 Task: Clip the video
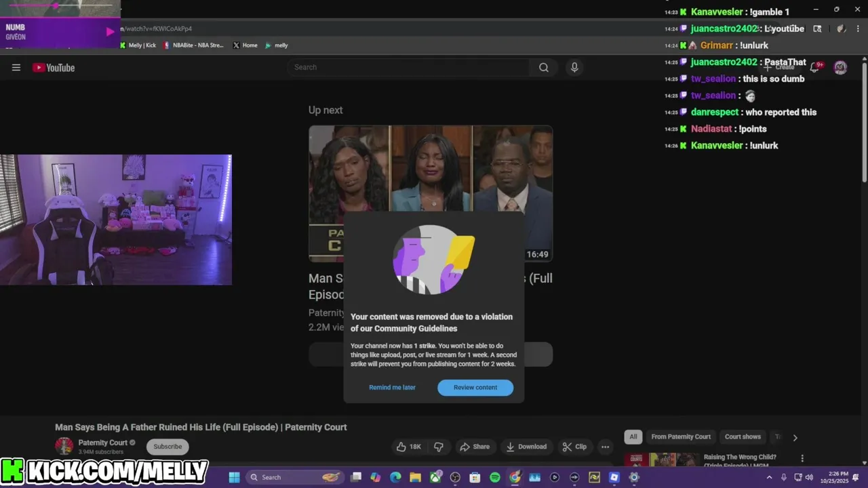[x=574, y=447]
